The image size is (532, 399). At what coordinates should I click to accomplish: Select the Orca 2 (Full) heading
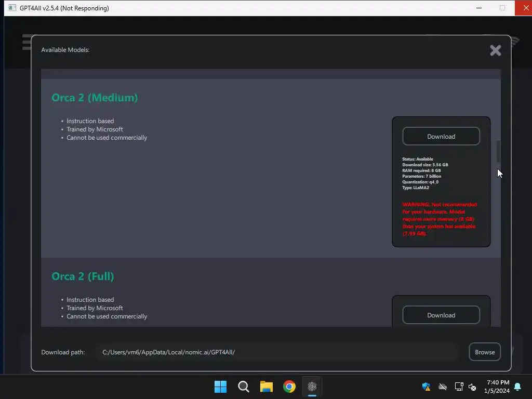coord(83,276)
